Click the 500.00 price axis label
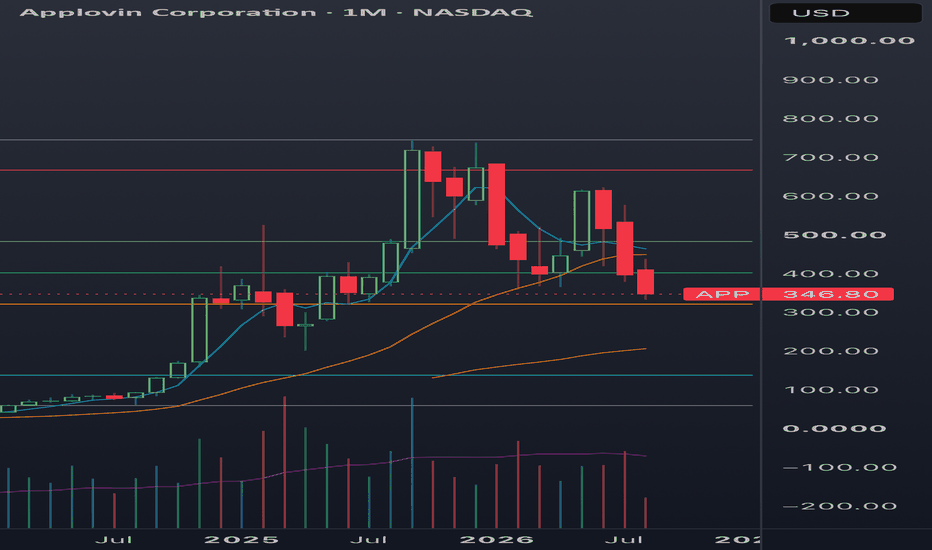The height and width of the screenshot is (550, 932). 835,234
